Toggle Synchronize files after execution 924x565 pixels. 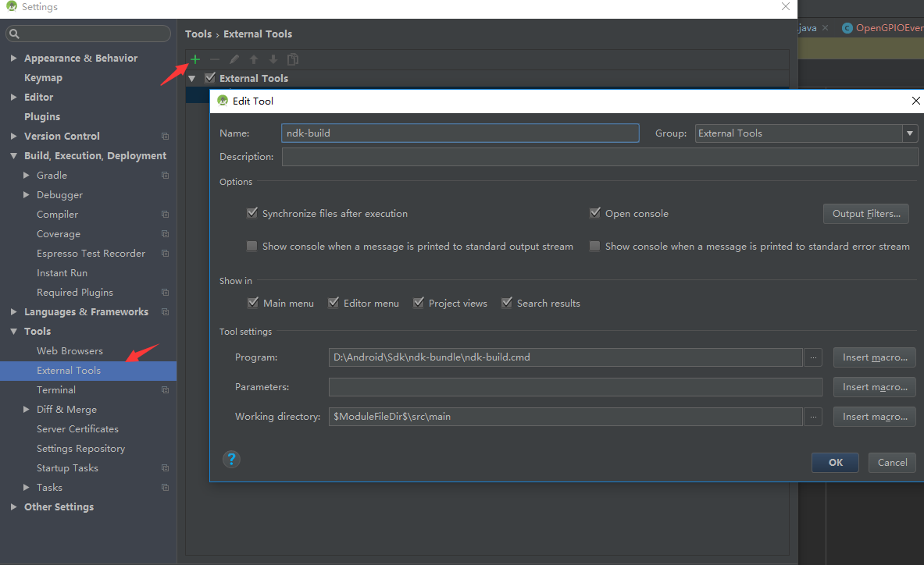(252, 213)
